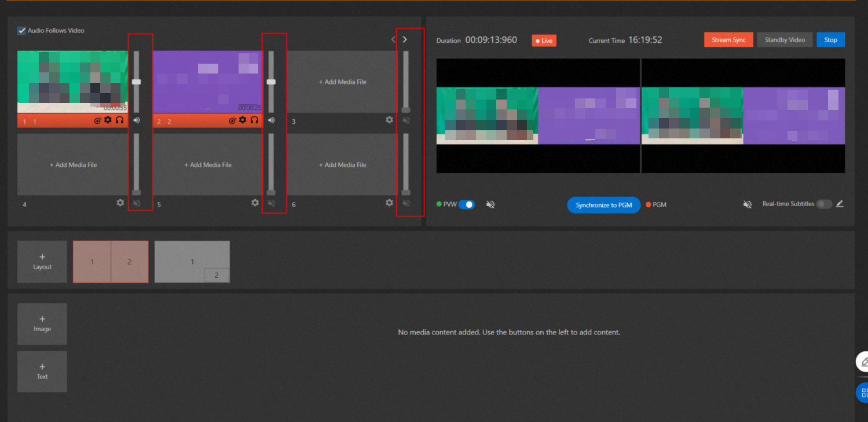Open settings gear for slot 5
The width and height of the screenshot is (868, 422).
[255, 203]
